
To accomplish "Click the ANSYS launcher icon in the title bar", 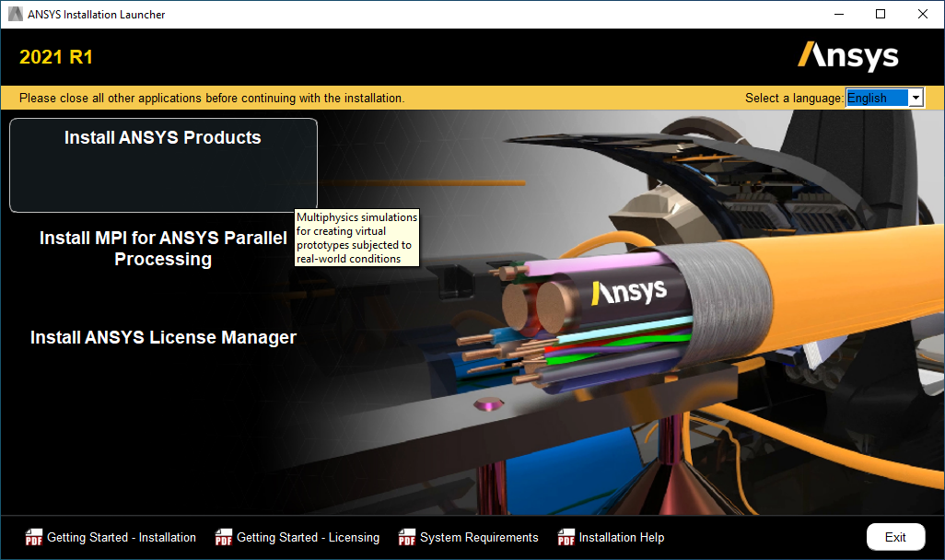I will click(13, 14).
